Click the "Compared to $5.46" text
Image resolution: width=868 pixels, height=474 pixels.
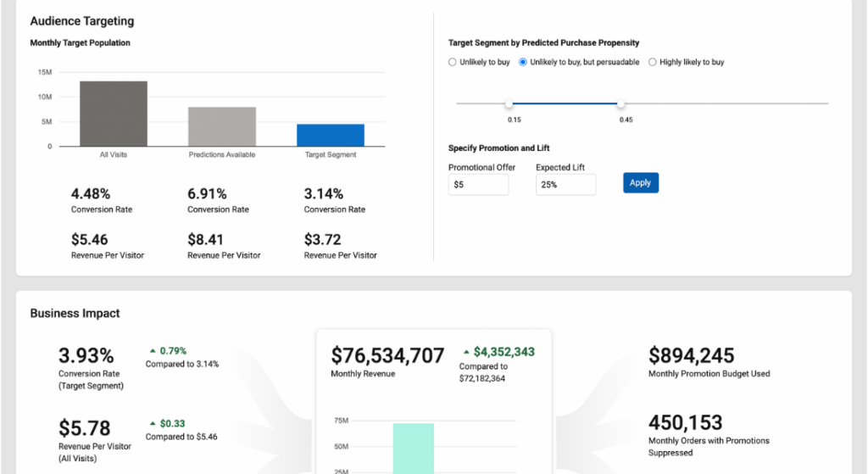tap(181, 437)
